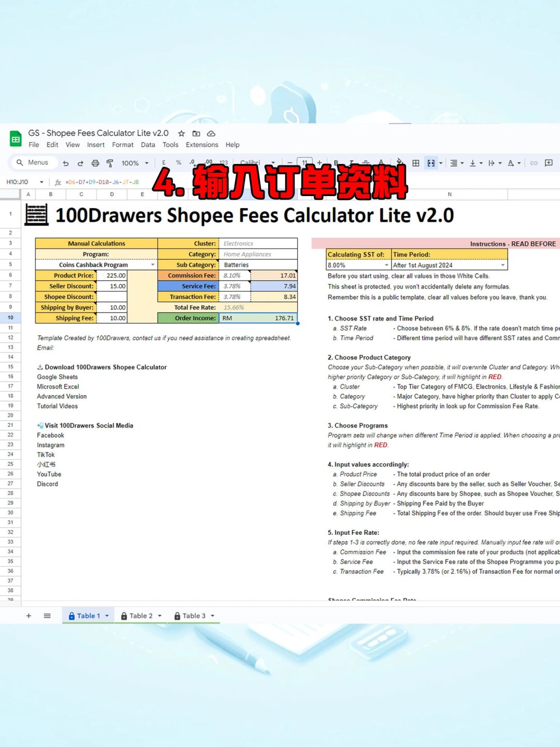Click the font size field
Viewport: 560px width, 747px height.
304,163
